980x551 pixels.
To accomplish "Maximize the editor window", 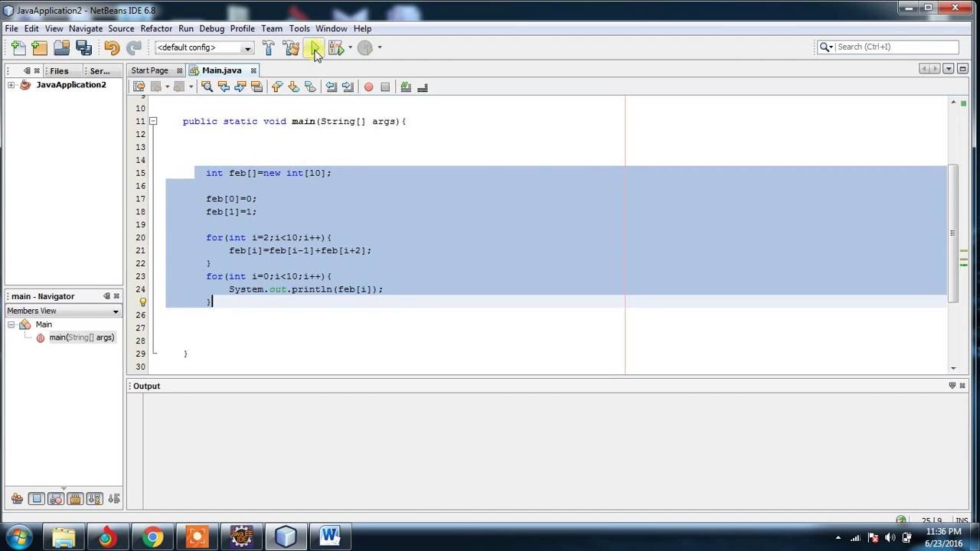I will [x=962, y=69].
